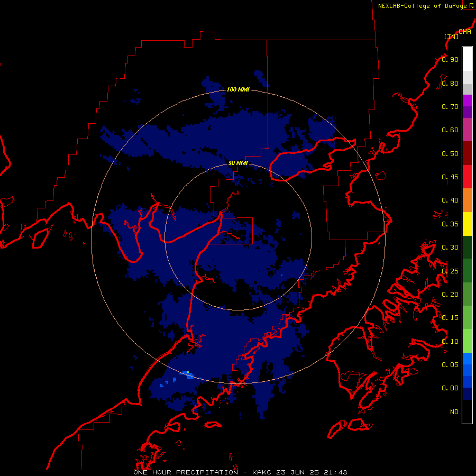The width and height of the screenshot is (476, 476).
Task: Click the 0.05 legend value
Action: 450,364
